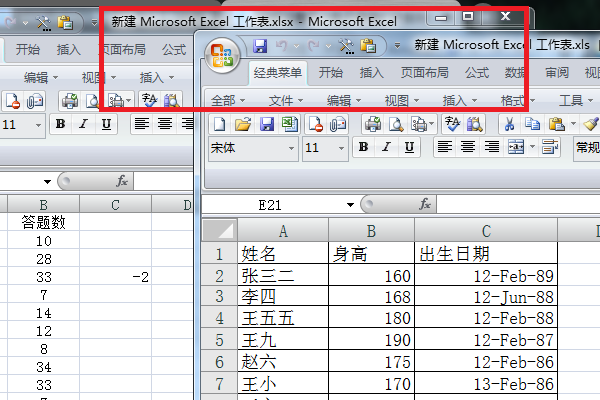Expand paste options arrow in front toolbar

(573, 124)
